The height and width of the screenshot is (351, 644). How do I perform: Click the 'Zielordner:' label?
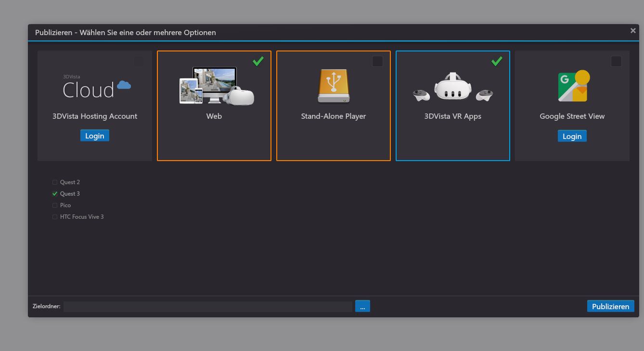click(x=47, y=306)
